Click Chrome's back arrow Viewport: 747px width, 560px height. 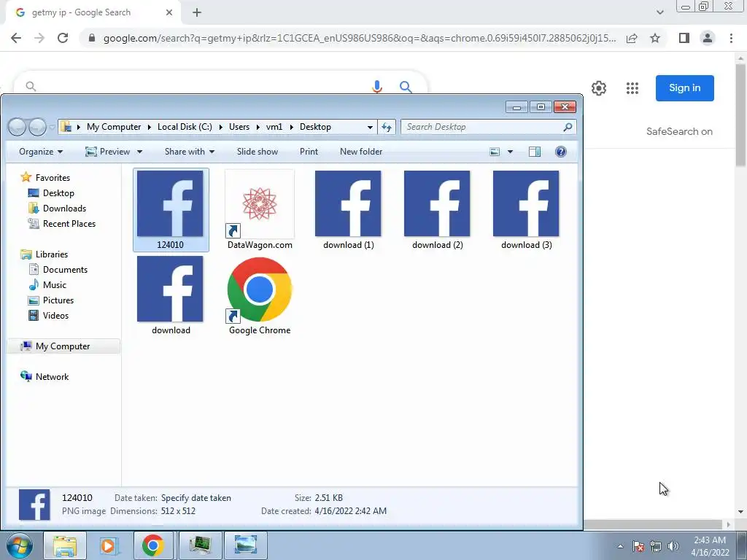coord(16,38)
